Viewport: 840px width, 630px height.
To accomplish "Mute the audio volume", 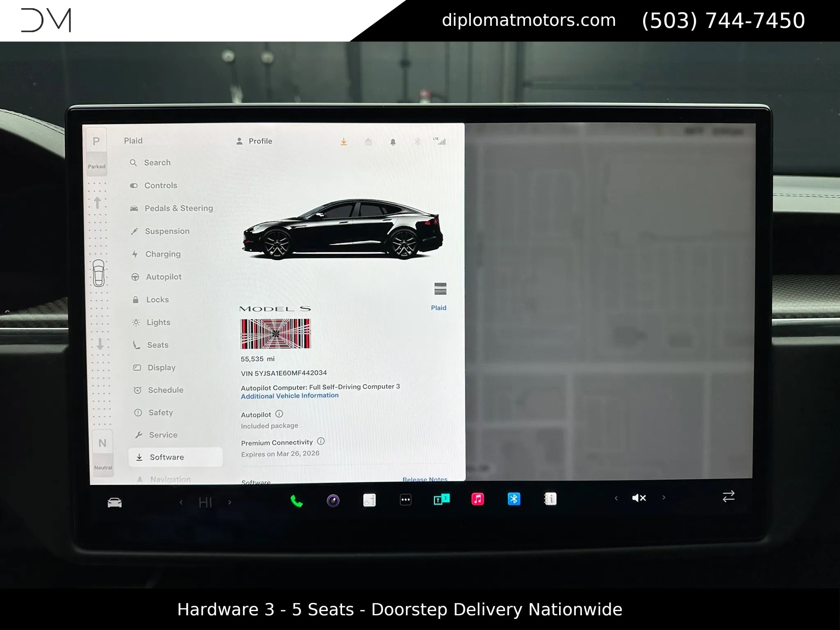I will [x=639, y=498].
